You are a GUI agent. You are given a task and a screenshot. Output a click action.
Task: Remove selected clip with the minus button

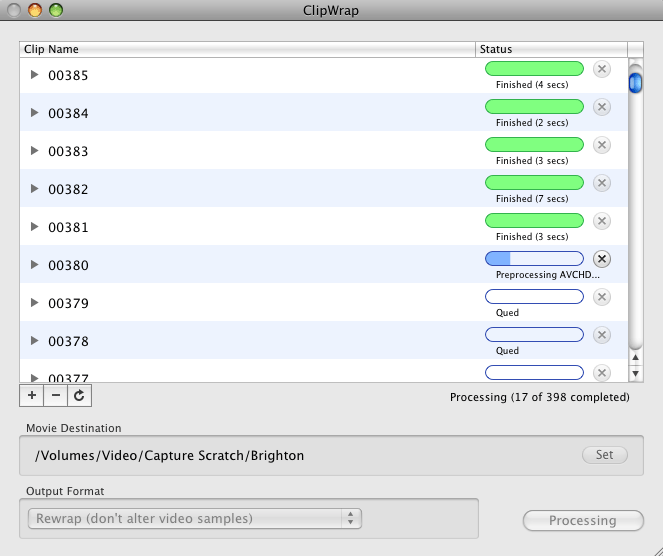point(56,396)
